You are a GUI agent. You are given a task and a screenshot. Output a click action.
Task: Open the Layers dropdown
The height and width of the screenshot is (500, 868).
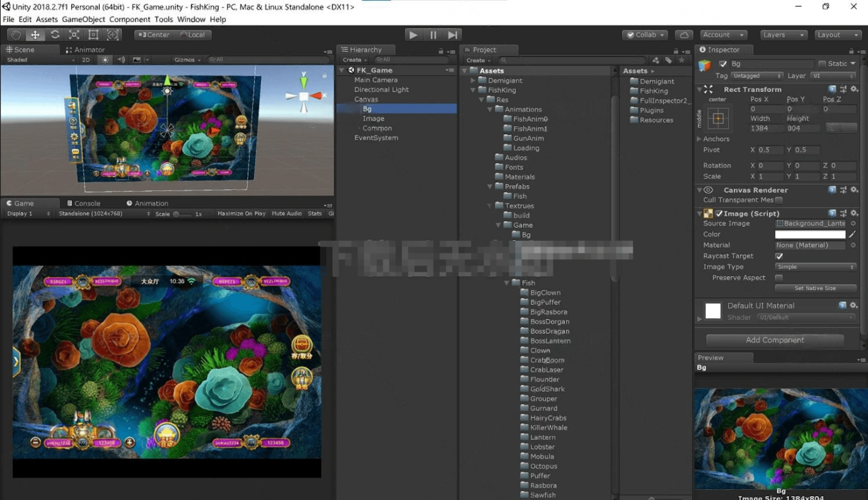click(x=784, y=35)
